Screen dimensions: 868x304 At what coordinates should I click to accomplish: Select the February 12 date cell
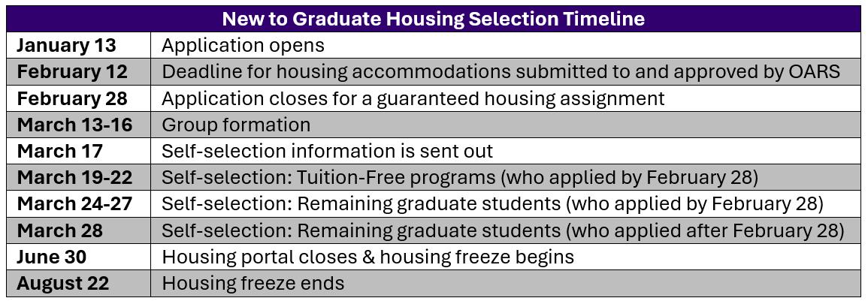pyautogui.click(x=79, y=72)
